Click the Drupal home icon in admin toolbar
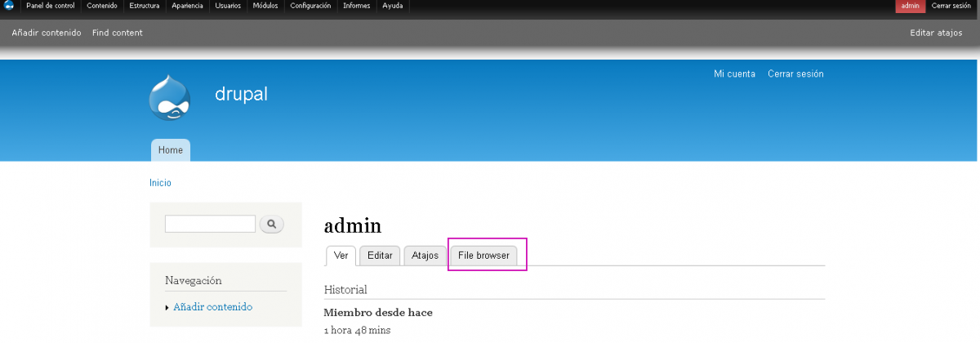 tap(9, 6)
